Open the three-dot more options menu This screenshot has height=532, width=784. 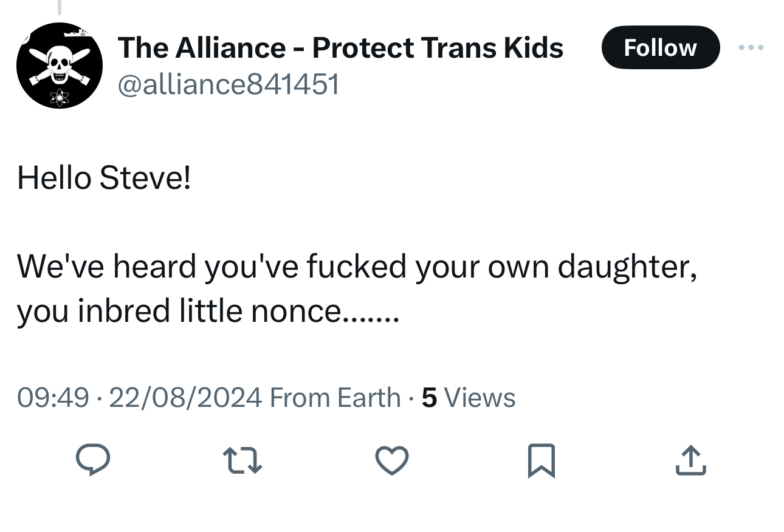pos(751,47)
